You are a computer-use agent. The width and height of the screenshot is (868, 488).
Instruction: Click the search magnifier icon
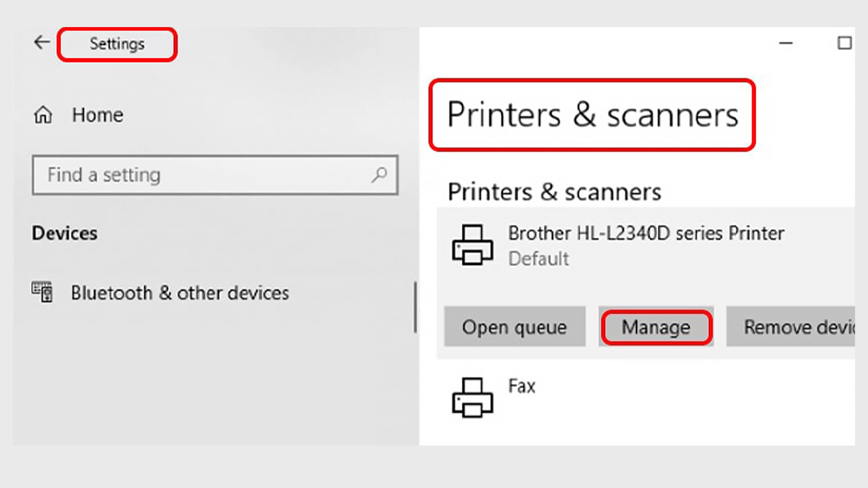[379, 175]
